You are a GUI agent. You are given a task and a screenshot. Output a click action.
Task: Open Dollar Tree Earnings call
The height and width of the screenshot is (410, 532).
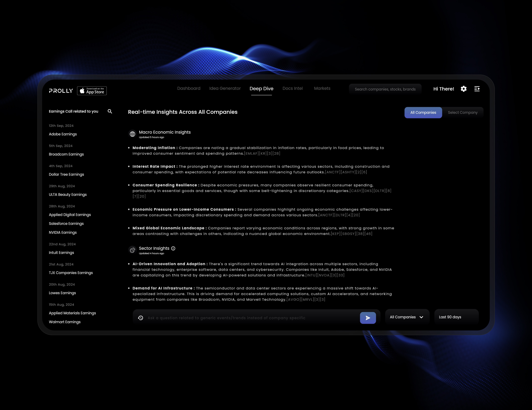pos(66,174)
